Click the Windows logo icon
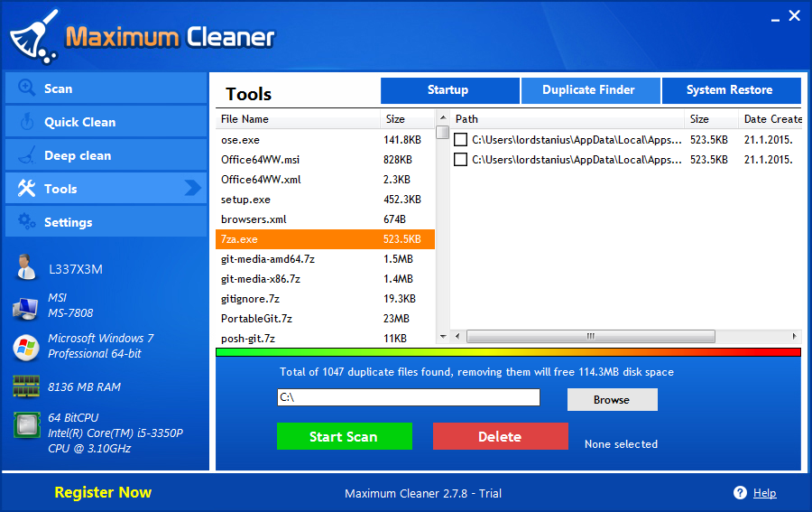This screenshot has height=512, width=812. [26, 348]
